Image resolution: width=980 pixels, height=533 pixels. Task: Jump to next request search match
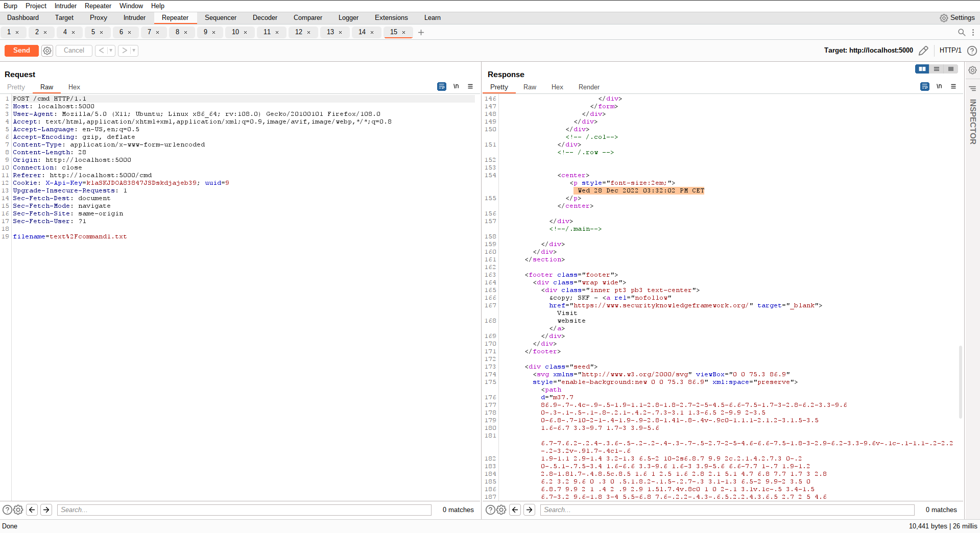tap(46, 510)
